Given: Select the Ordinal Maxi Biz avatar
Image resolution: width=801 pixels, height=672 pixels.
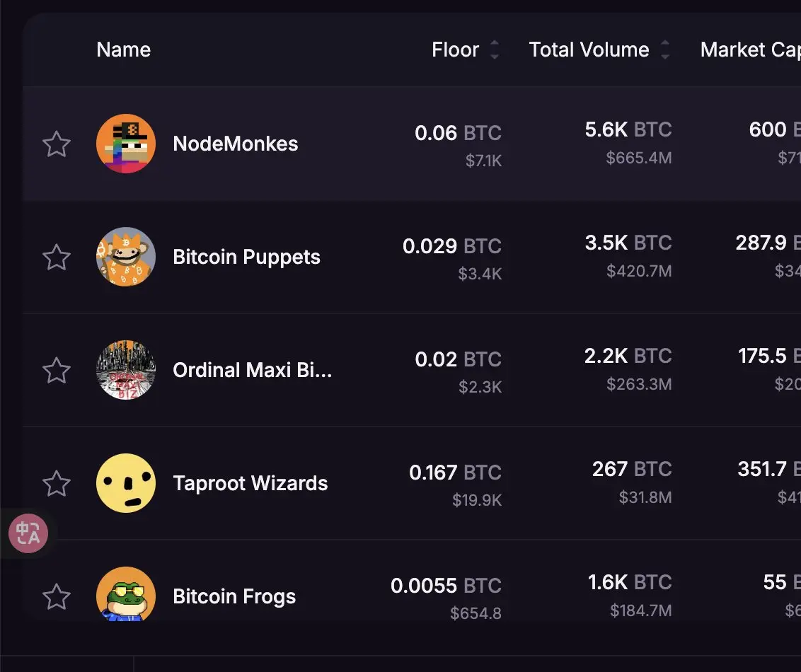Looking at the screenshot, I should (126, 370).
